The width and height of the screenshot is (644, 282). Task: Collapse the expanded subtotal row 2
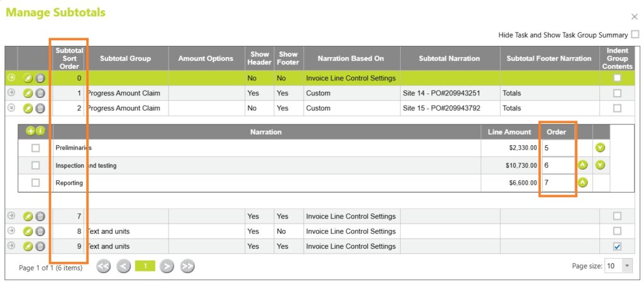click(x=11, y=108)
